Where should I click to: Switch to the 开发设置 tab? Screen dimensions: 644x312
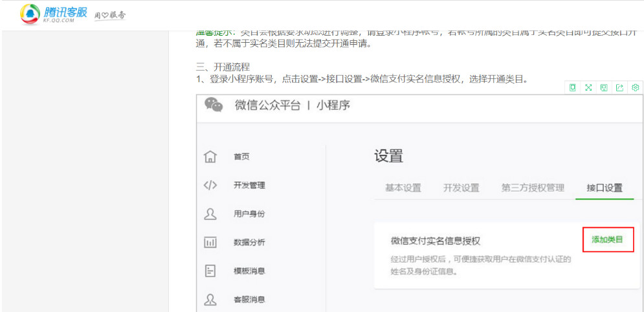461,188
